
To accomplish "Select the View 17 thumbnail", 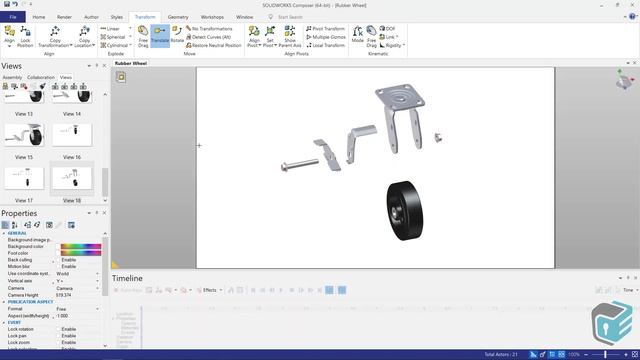I will (24, 178).
